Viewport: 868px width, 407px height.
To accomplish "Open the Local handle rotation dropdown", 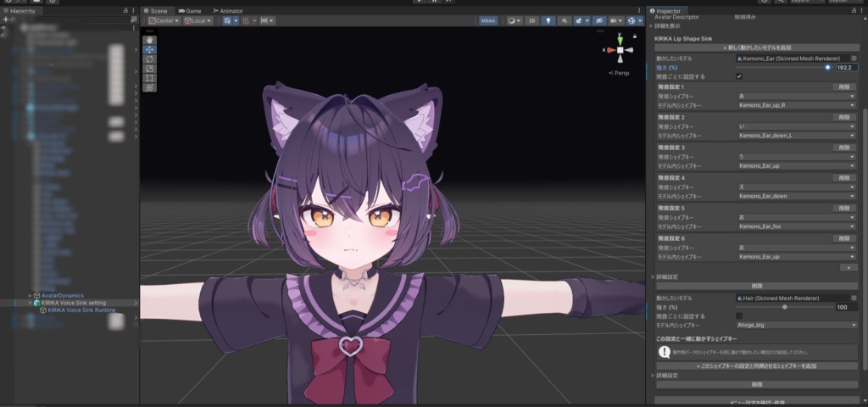I will pos(198,20).
